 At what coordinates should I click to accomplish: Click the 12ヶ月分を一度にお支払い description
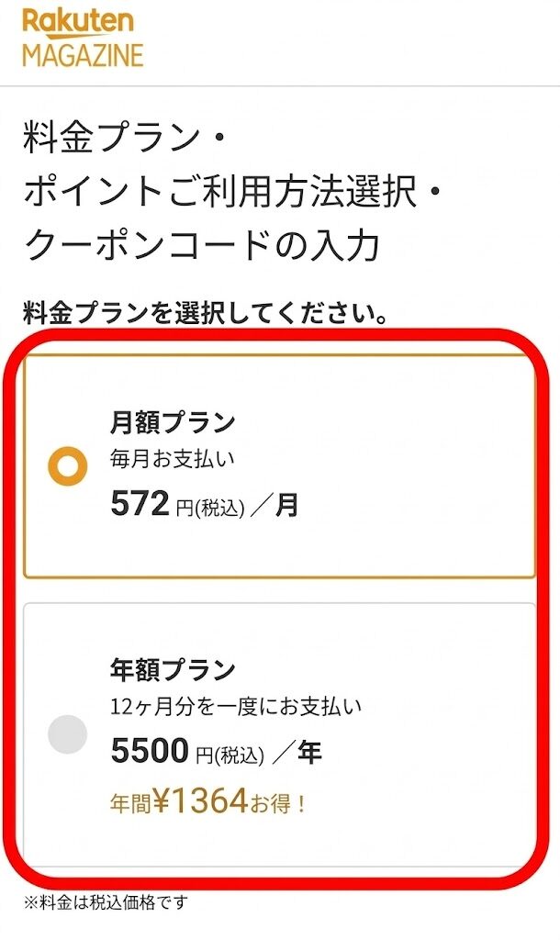(x=236, y=707)
